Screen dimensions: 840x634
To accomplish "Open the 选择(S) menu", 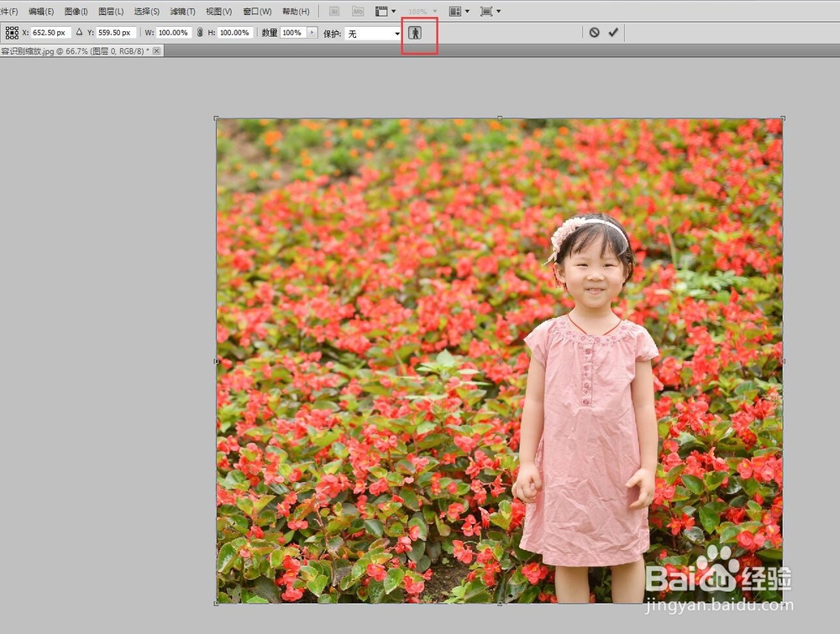I will (147, 11).
